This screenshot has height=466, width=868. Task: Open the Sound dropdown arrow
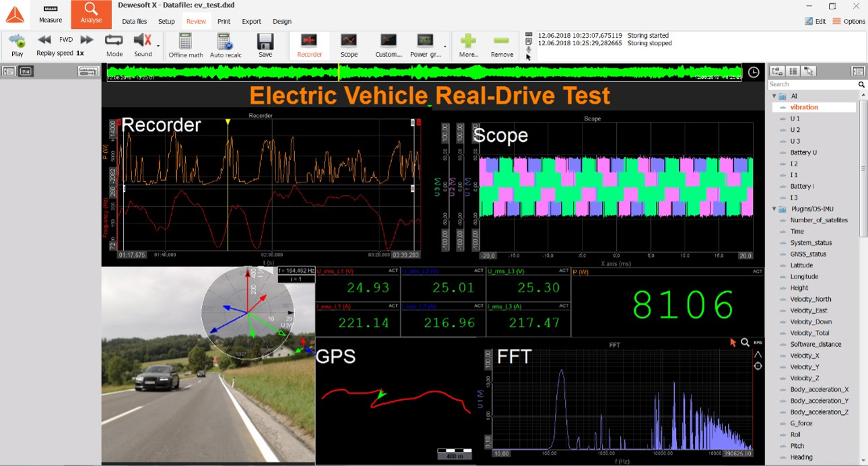(x=158, y=46)
